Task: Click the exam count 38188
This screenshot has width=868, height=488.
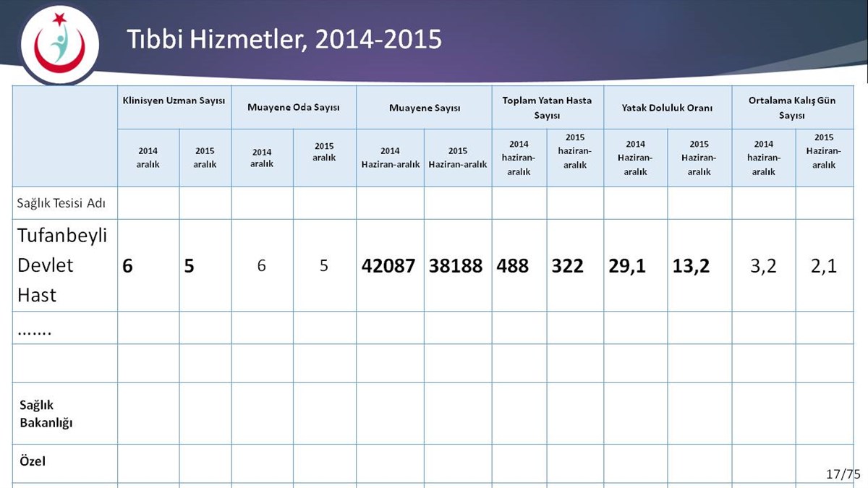Action: [456, 265]
